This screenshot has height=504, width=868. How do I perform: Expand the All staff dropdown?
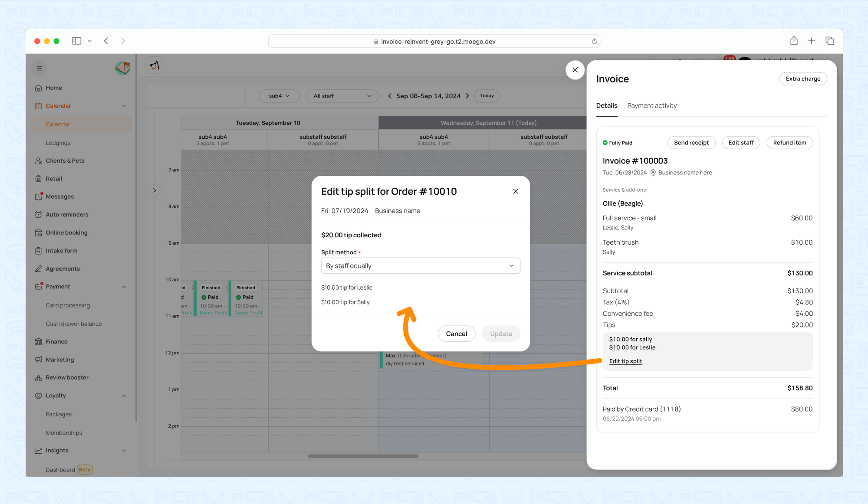(342, 96)
